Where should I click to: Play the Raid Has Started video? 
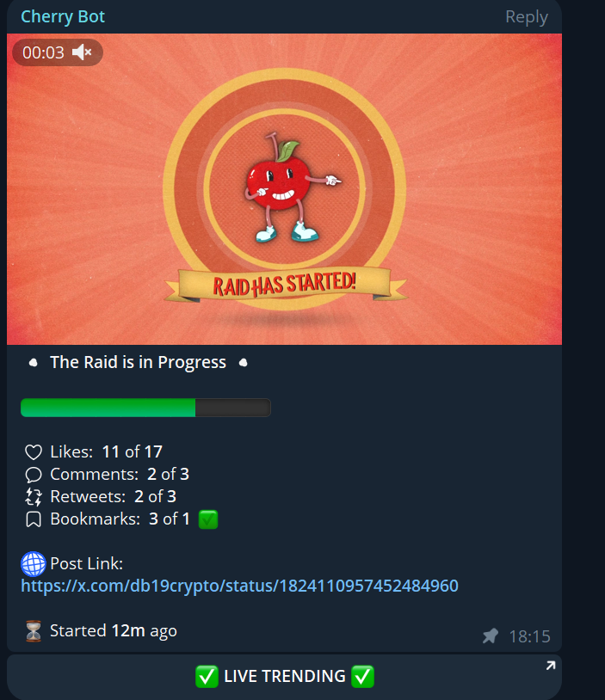coord(284,189)
